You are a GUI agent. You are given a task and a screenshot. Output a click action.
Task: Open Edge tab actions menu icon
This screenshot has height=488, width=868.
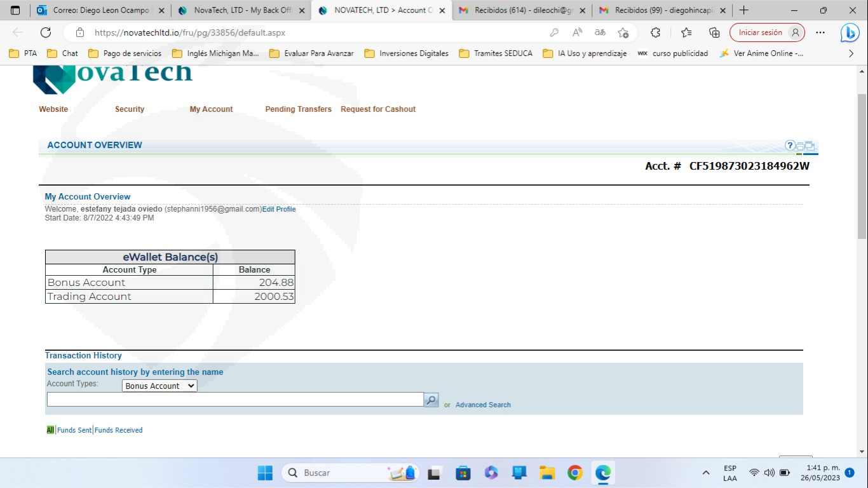tap(15, 10)
